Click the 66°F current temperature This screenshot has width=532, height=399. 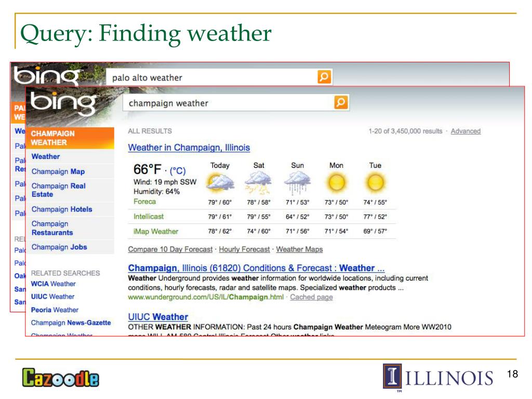click(147, 169)
